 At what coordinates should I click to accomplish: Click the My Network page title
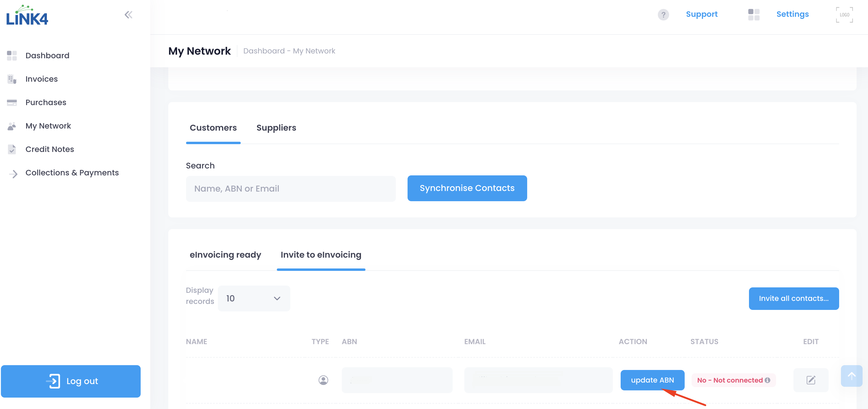pyautogui.click(x=200, y=51)
